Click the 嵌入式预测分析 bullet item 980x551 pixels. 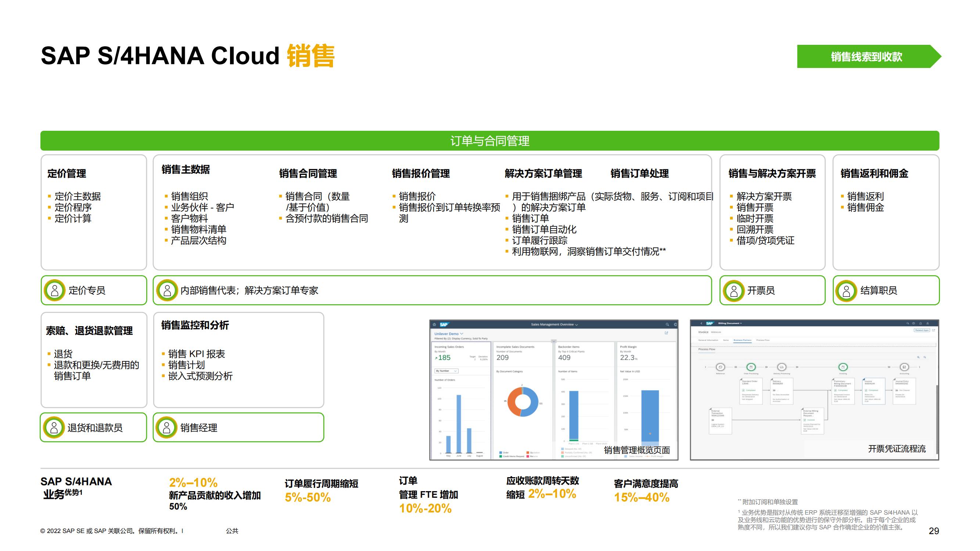(200, 376)
